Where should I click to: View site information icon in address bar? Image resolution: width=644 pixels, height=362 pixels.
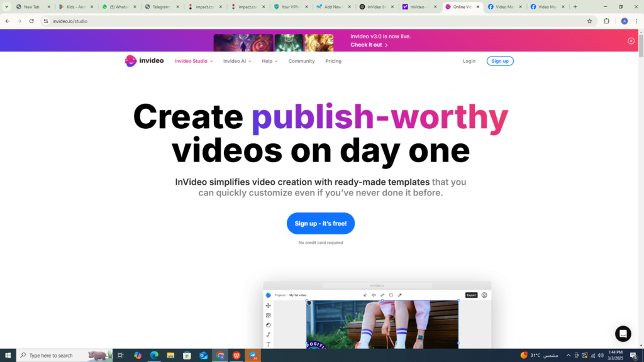click(46, 21)
